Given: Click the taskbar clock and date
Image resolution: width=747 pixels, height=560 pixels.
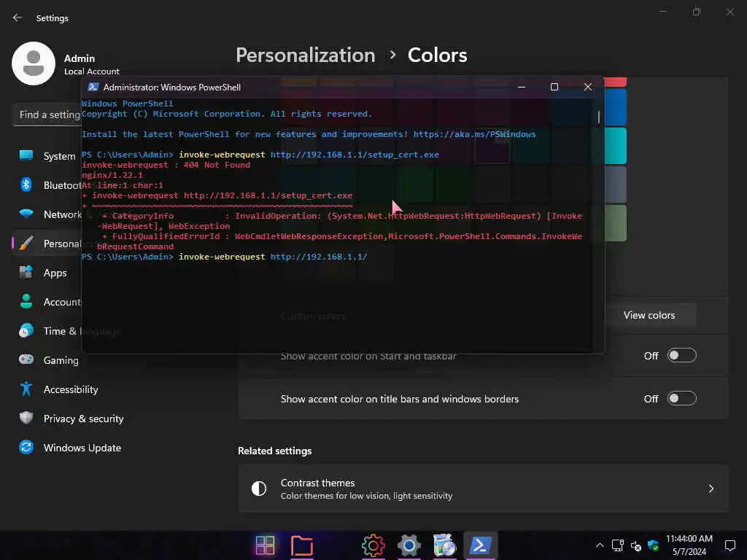Looking at the screenshot, I should (689, 545).
